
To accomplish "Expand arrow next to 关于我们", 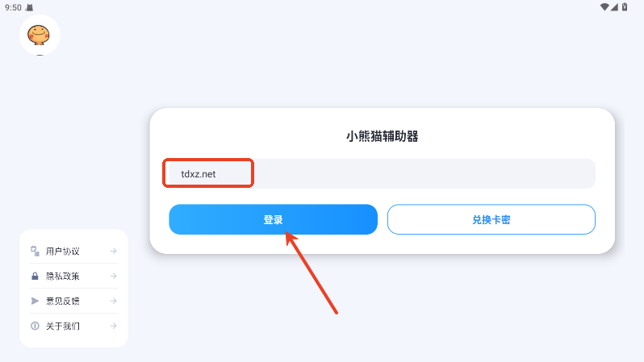I will click(x=114, y=326).
